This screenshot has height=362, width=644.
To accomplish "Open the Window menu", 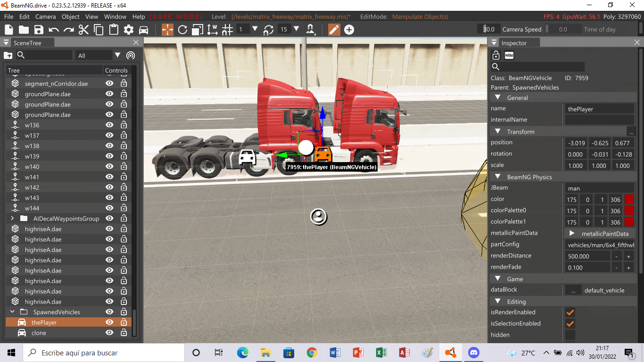I will click(x=115, y=16).
